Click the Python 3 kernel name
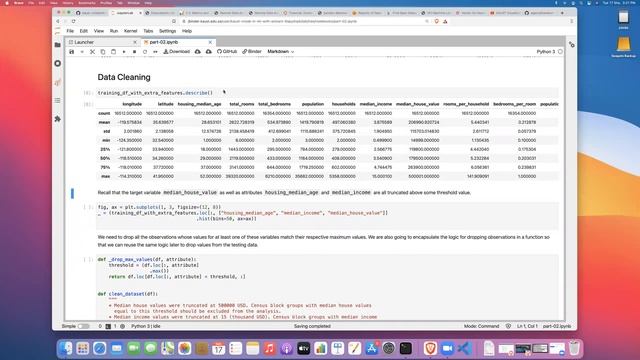Image resolution: width=640 pixels, height=360 pixels. point(546,52)
